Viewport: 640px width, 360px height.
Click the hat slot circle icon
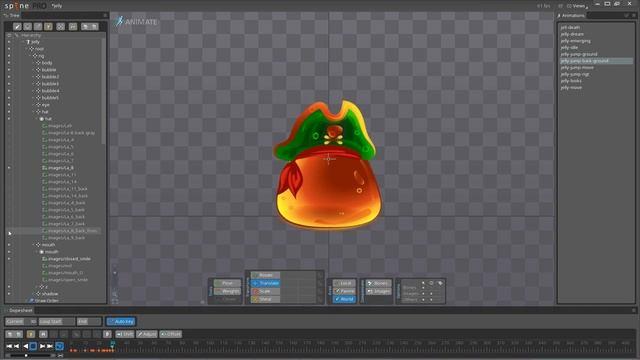[x=42, y=119]
